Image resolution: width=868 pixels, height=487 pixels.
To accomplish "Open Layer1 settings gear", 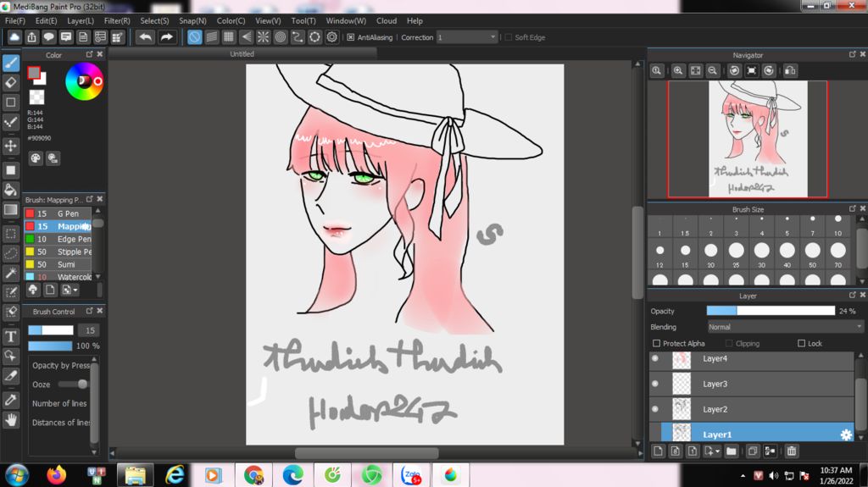I will tap(846, 434).
